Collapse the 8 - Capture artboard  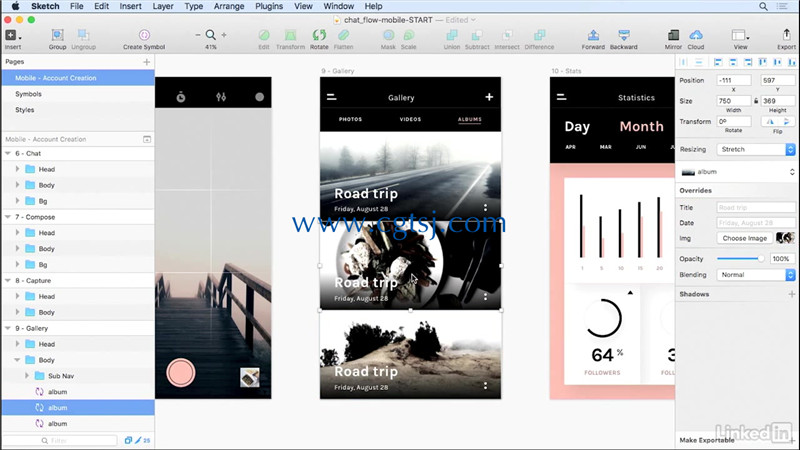click(8, 281)
